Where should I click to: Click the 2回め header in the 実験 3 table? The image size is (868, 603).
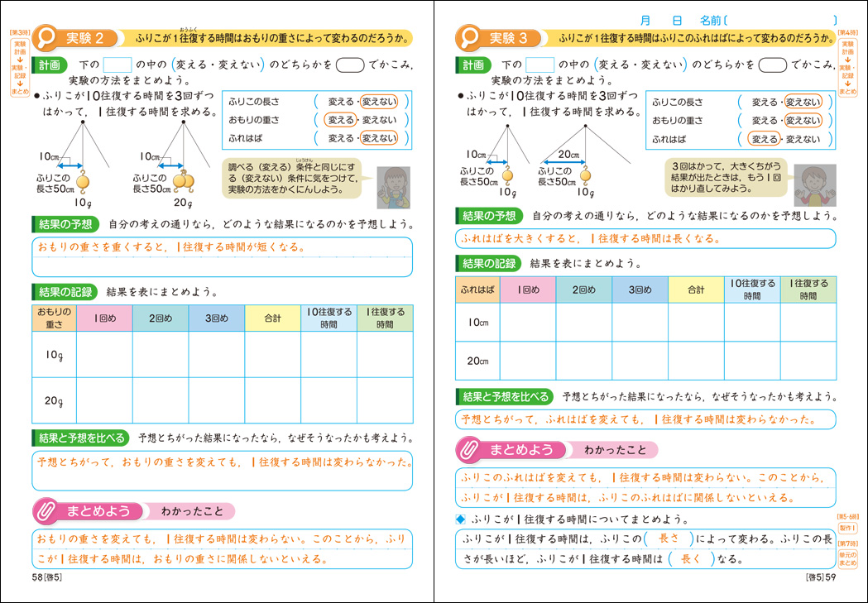point(584,290)
